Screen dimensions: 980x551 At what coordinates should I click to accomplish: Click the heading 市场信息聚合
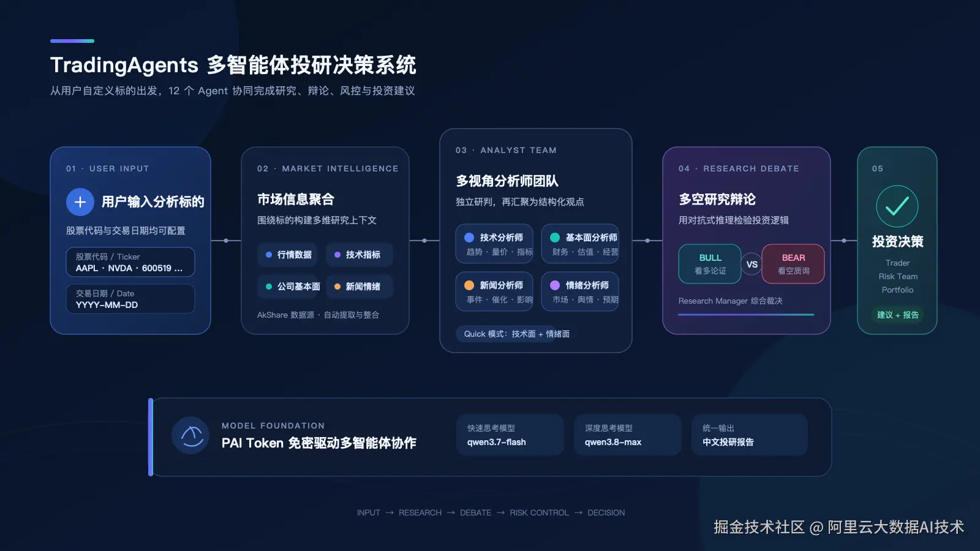tap(296, 200)
